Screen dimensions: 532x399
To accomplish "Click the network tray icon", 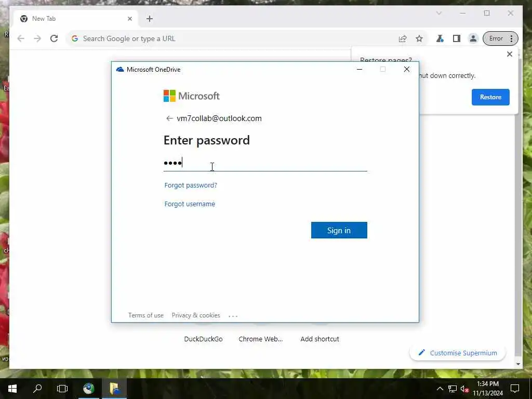I will click(x=453, y=389).
